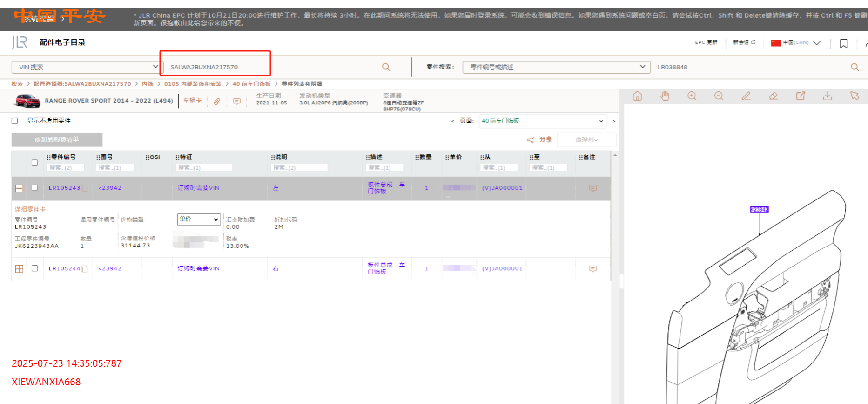
Task: Toggle show non-applicable parts checkbox
Action: coord(15,121)
